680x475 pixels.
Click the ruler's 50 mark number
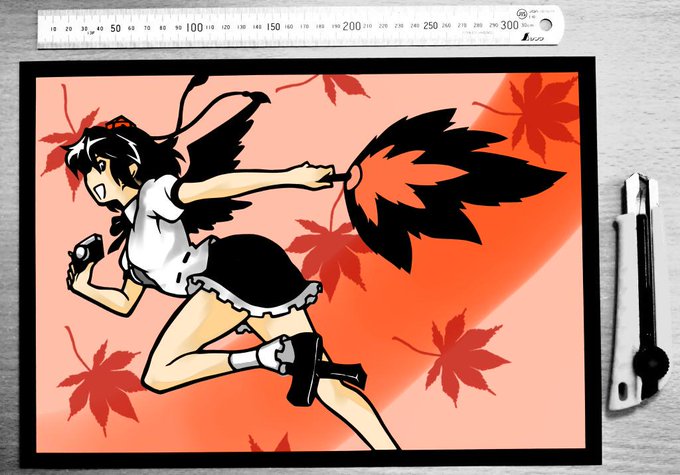[x=115, y=28]
